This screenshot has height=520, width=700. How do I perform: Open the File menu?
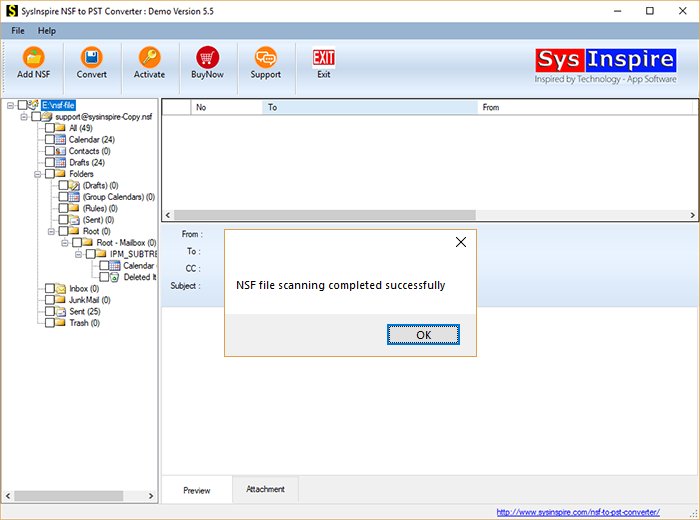(x=18, y=31)
